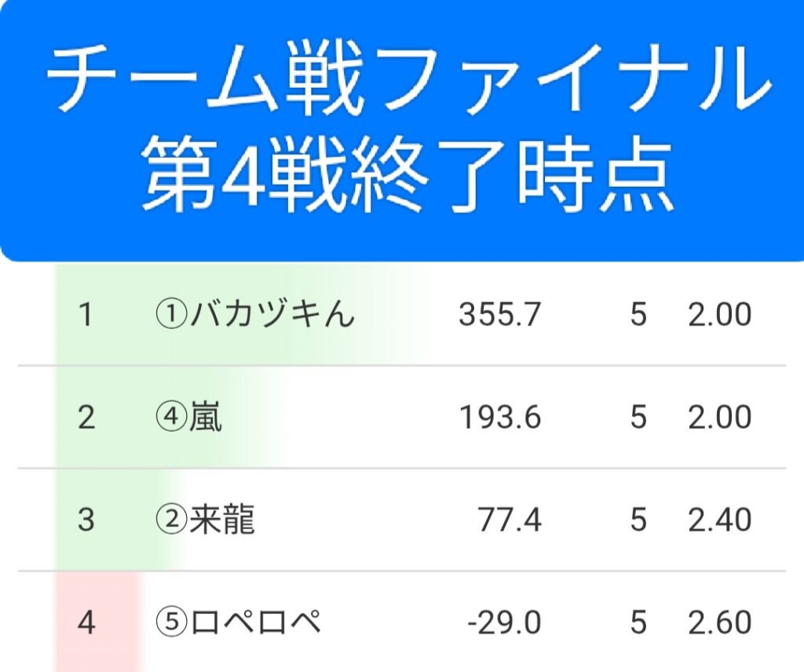The image size is (804, 672).
Task: Click the 193.6 score value
Action: point(500,418)
